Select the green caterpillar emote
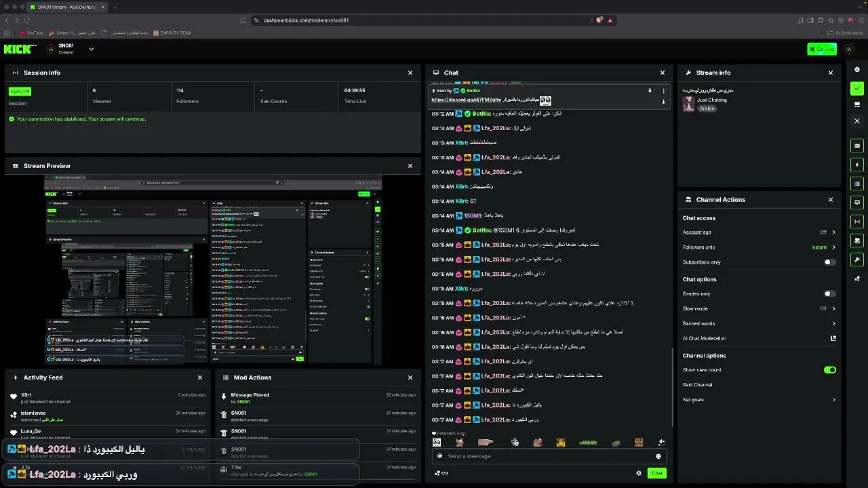Viewport: 868px width, 488px height. pos(588,443)
